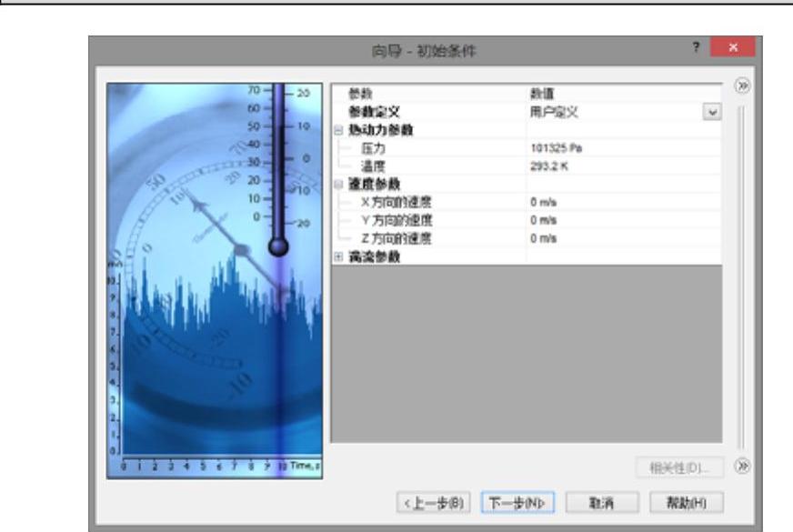Select the 压力 value 101325 Pa
This screenshot has width=793, height=532.
pyautogui.click(x=557, y=148)
